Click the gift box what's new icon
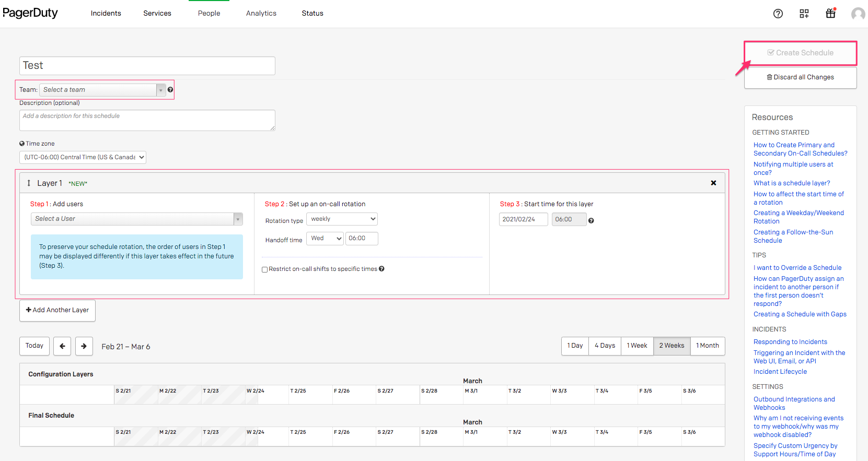 [830, 14]
